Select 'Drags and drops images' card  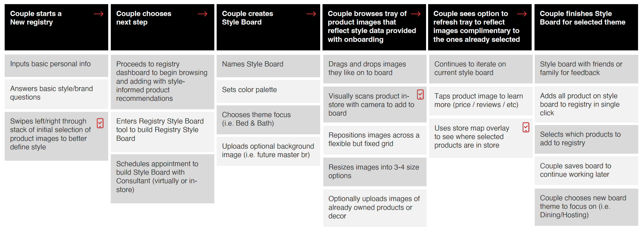click(375, 69)
